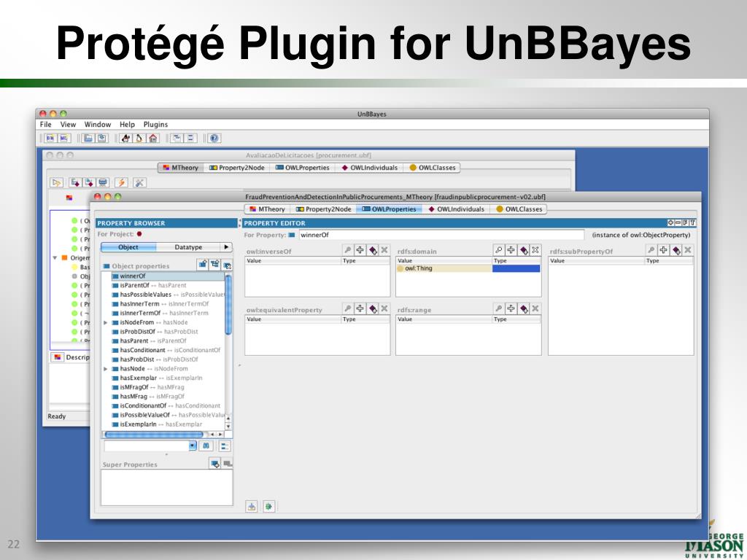Click the For Property name field
The image size is (747, 560).
[x=441, y=235]
